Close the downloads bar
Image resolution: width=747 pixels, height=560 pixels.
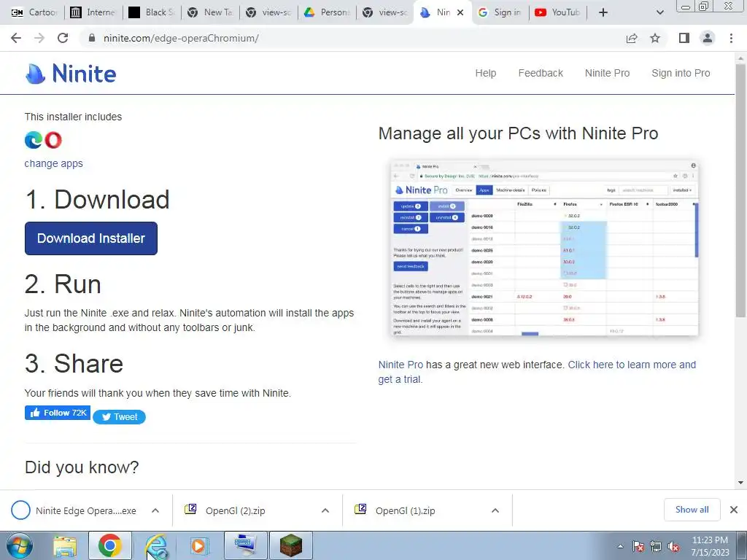pos(734,510)
